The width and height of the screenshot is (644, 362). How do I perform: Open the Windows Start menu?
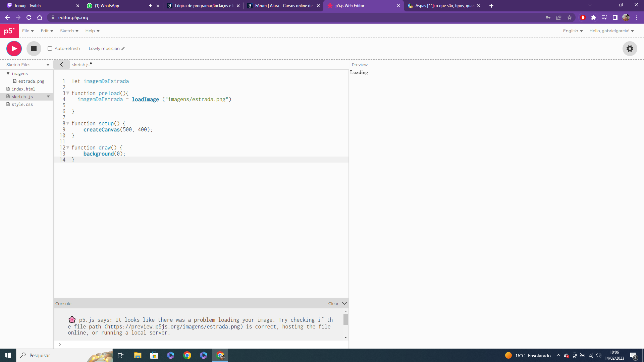pyautogui.click(x=8, y=355)
